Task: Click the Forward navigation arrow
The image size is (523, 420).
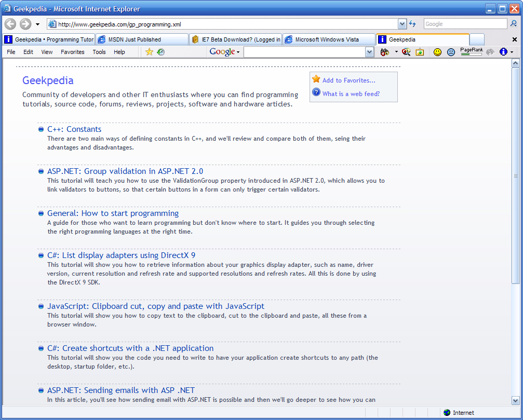Action: (25, 24)
